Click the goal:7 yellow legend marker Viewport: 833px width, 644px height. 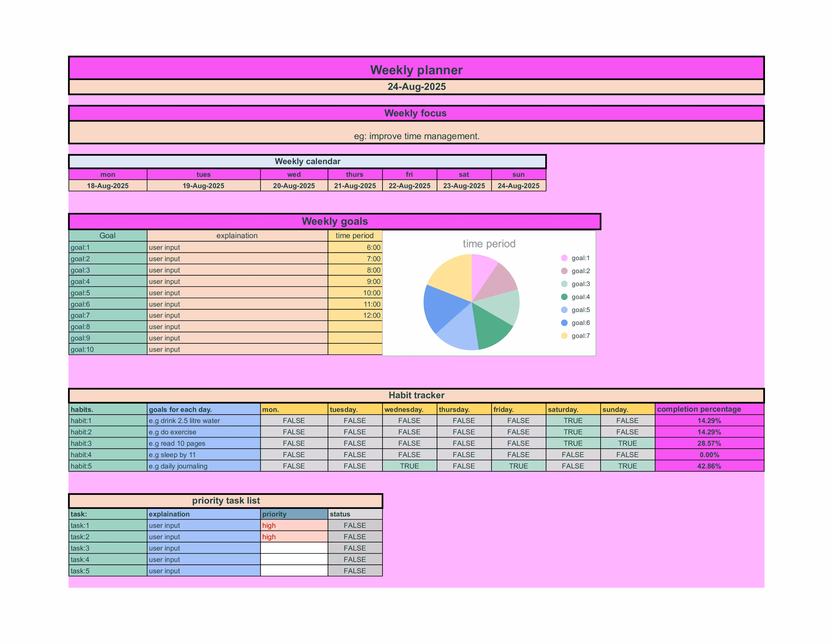click(564, 336)
